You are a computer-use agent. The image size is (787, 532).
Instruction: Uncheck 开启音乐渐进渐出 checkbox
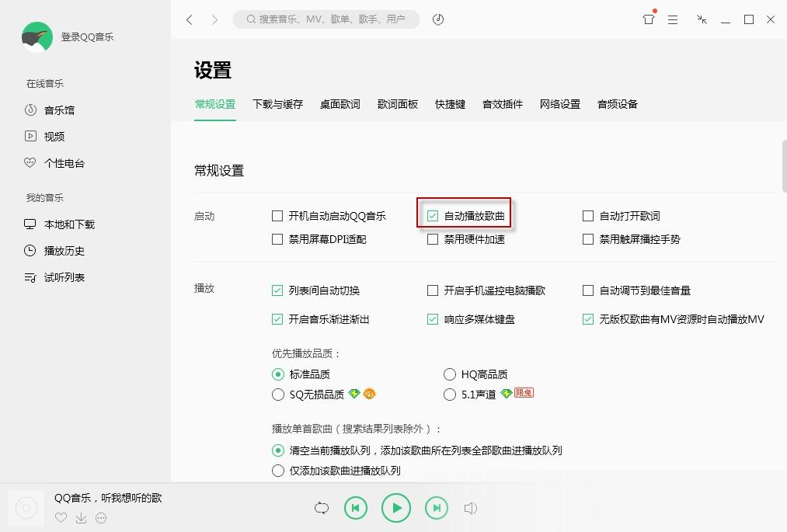click(x=277, y=319)
